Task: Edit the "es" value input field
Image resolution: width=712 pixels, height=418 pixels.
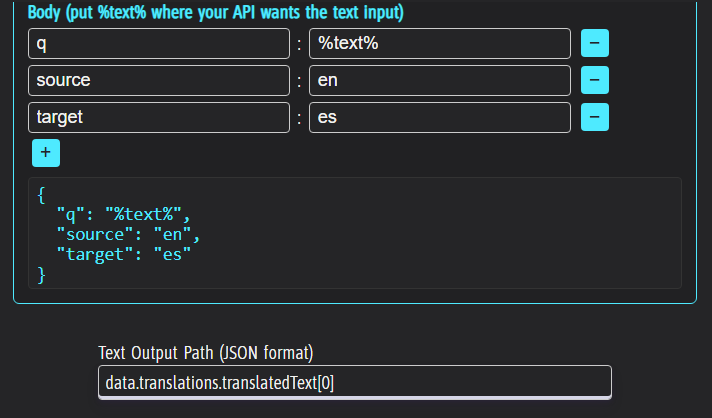Action: [439, 117]
